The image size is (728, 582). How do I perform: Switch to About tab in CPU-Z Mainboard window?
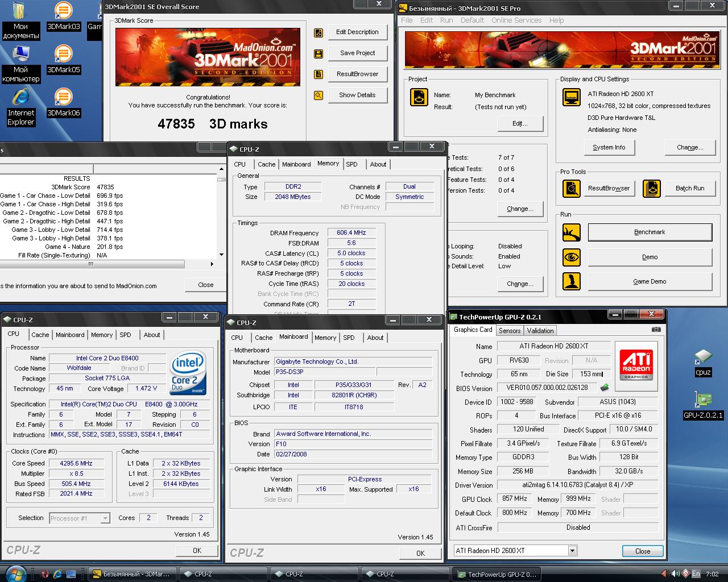(x=375, y=338)
